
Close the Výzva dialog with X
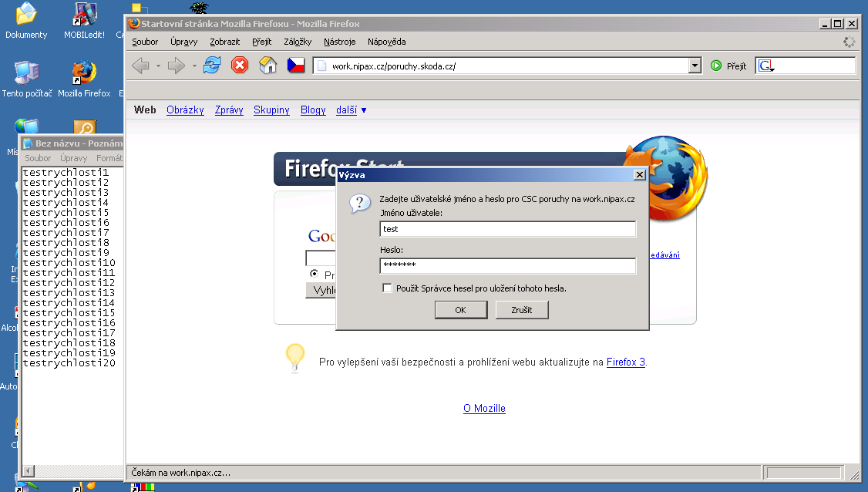tap(639, 174)
